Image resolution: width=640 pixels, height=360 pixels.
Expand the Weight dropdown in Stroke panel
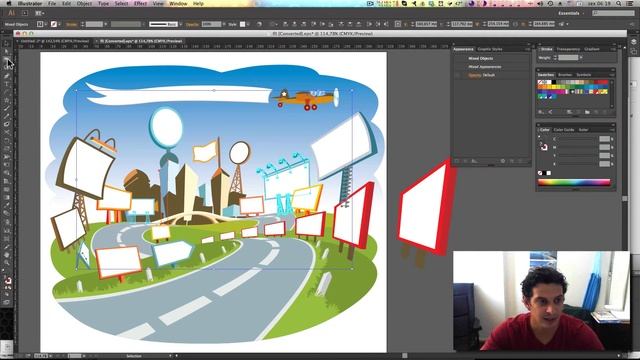(x=581, y=58)
